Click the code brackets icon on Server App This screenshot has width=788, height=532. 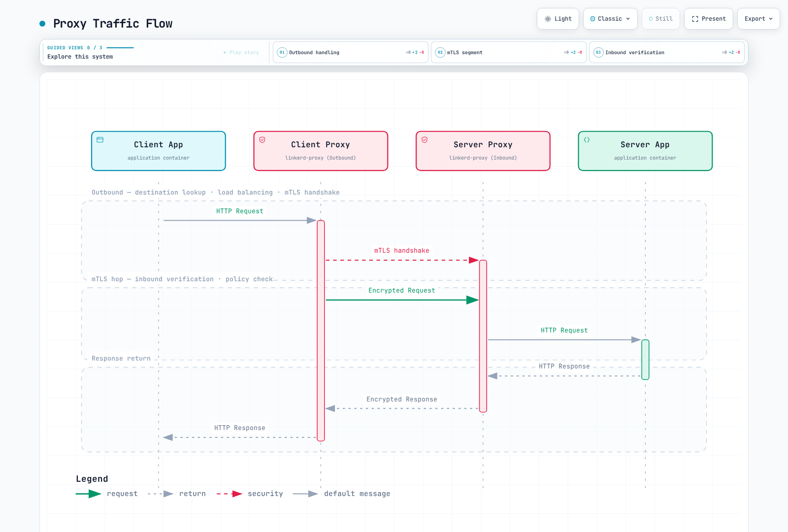click(587, 140)
